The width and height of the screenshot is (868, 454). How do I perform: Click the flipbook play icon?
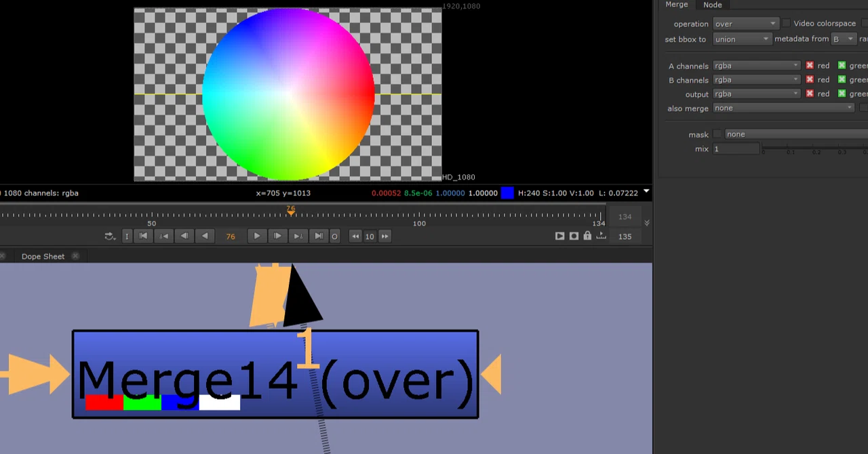point(559,236)
